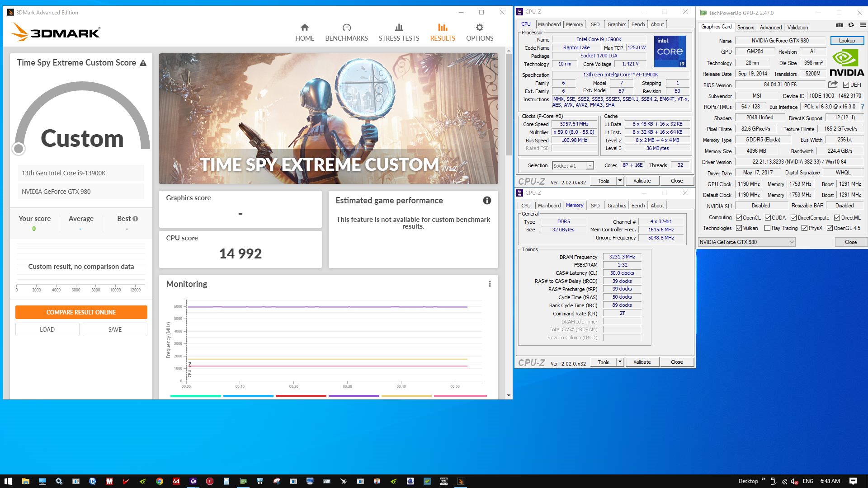868x488 pixels.
Task: Switch to Bench tab in upper CPU-Z
Action: tap(638, 24)
